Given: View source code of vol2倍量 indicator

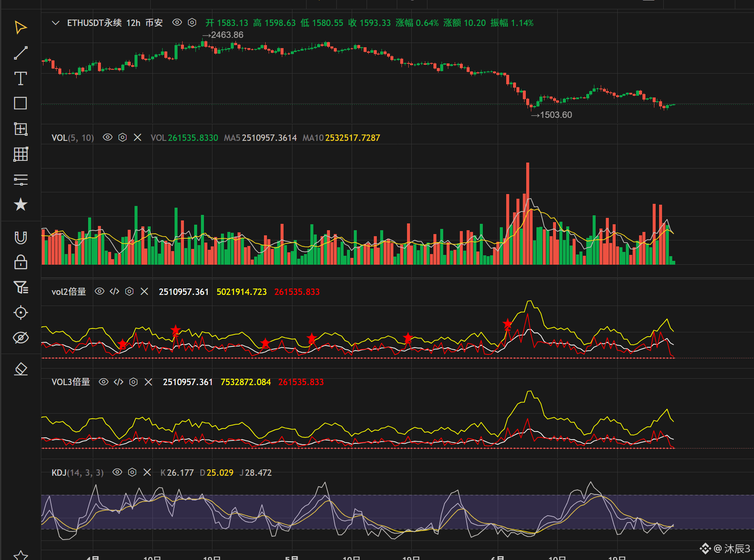Looking at the screenshot, I should [114, 291].
